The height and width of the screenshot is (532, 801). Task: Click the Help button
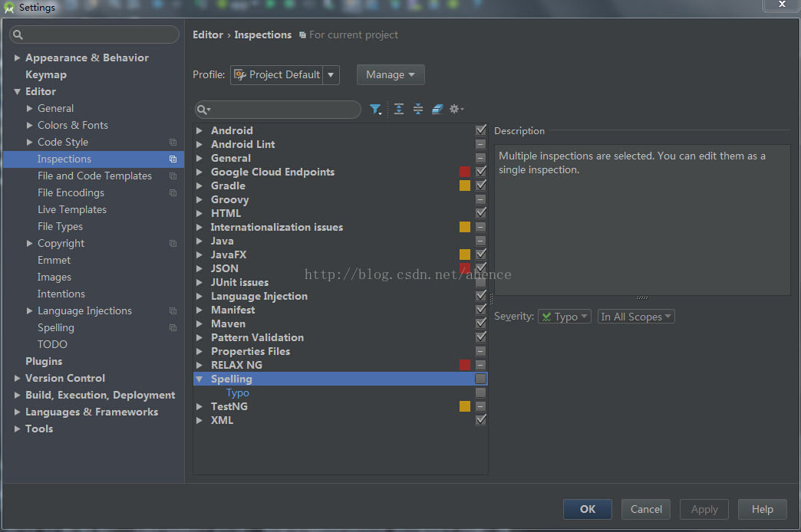point(762,509)
